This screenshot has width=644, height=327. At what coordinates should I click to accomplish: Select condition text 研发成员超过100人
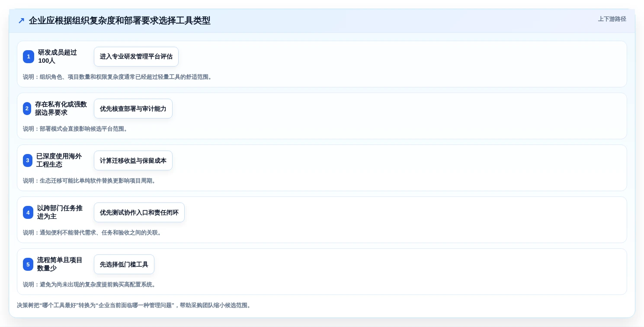pyautogui.click(x=58, y=57)
